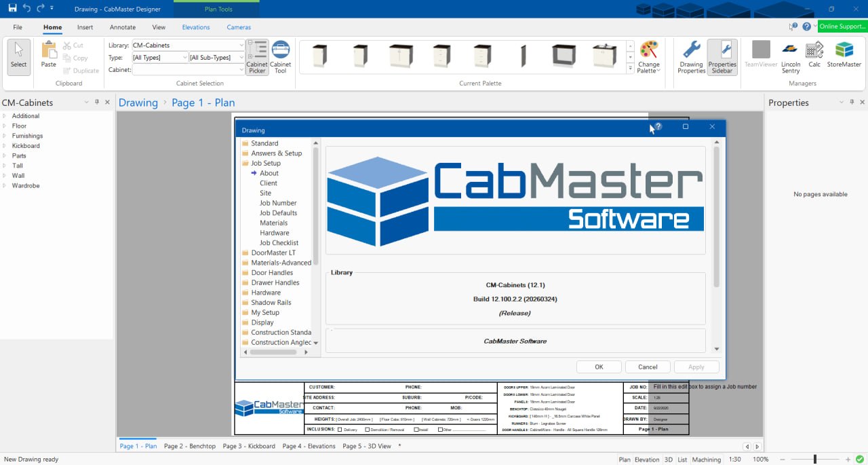This screenshot has width=868, height=465.
Task: Pick the sink cabinet palette item
Action: tap(604, 56)
